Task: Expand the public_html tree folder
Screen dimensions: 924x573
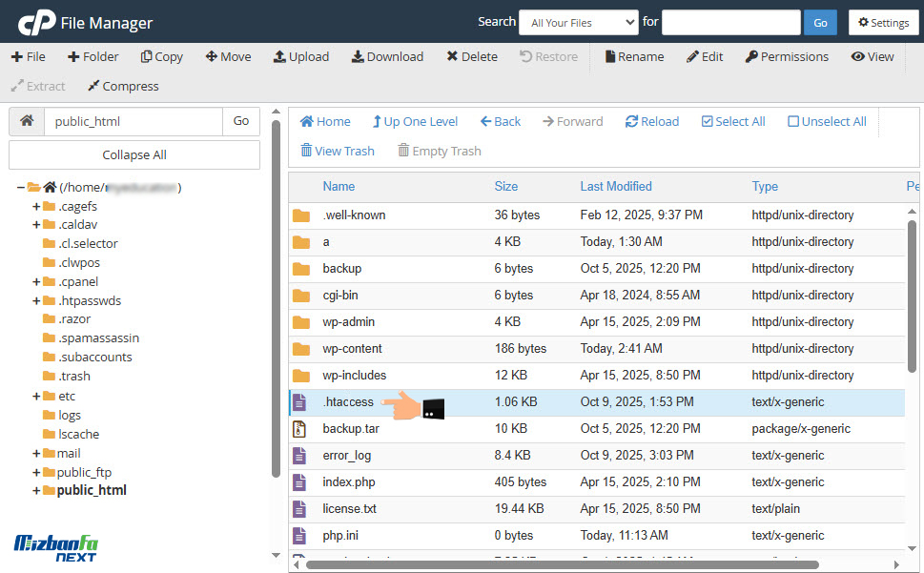Action: pos(36,491)
